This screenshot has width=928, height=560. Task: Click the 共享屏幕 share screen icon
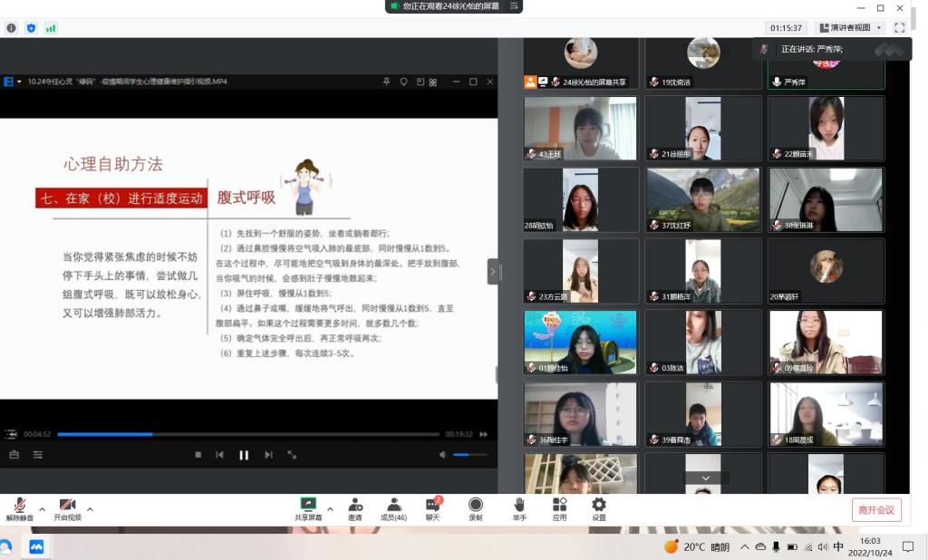[308, 507]
